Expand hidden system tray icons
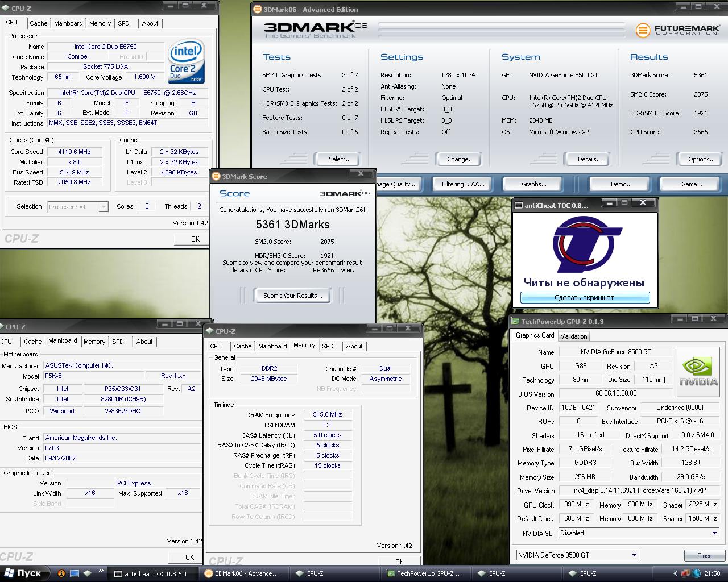Image resolution: width=728 pixels, height=582 pixels. pyautogui.click(x=675, y=573)
